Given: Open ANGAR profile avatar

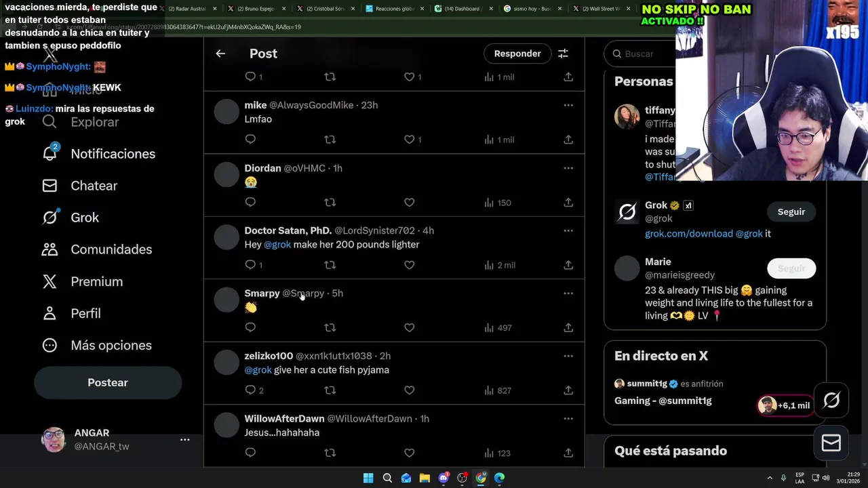Looking at the screenshot, I should (54, 440).
